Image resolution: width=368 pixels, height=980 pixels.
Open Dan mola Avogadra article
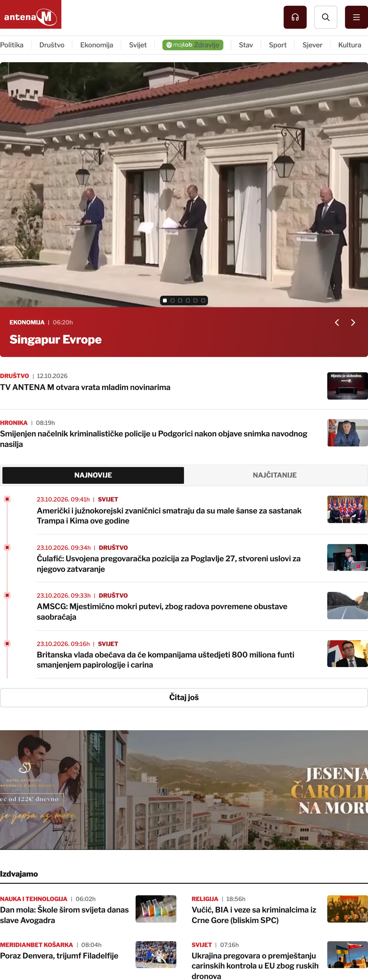[64, 915]
